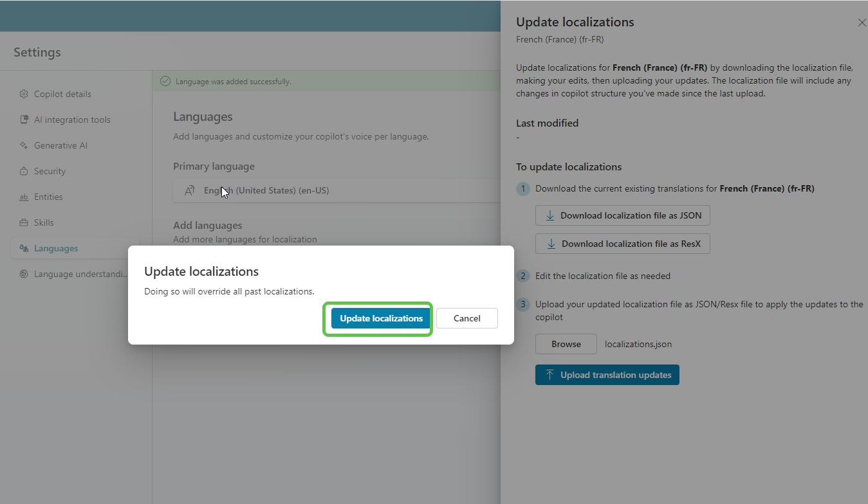
Task: Click the Generative AI sparkle icon
Action: [x=24, y=145]
